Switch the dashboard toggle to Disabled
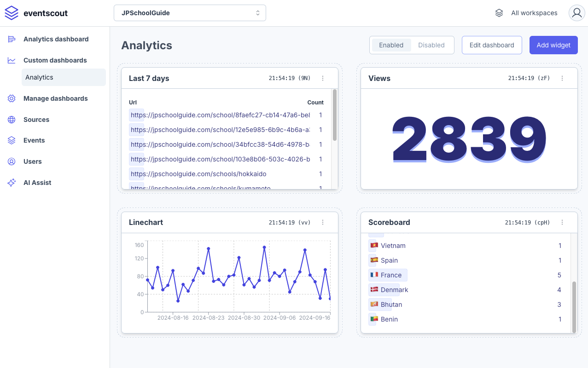The height and width of the screenshot is (368, 588). coord(431,45)
